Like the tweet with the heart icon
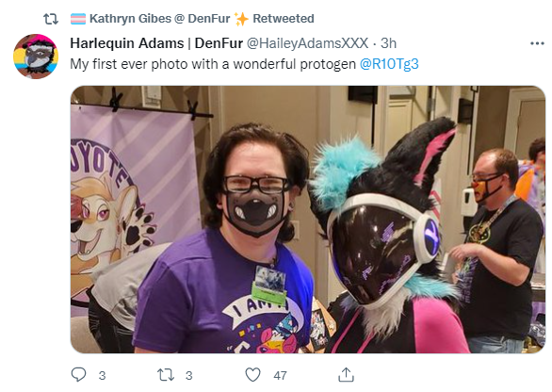The width and height of the screenshot is (552, 392). point(252,375)
